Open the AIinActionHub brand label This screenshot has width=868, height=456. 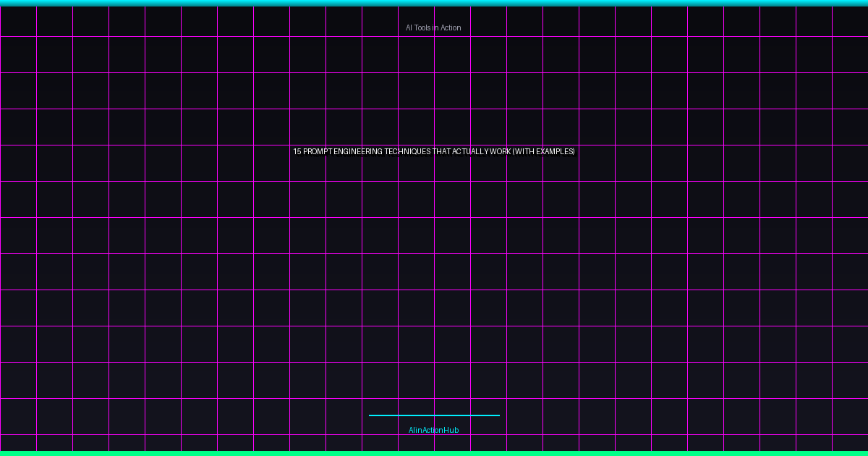(x=433, y=430)
